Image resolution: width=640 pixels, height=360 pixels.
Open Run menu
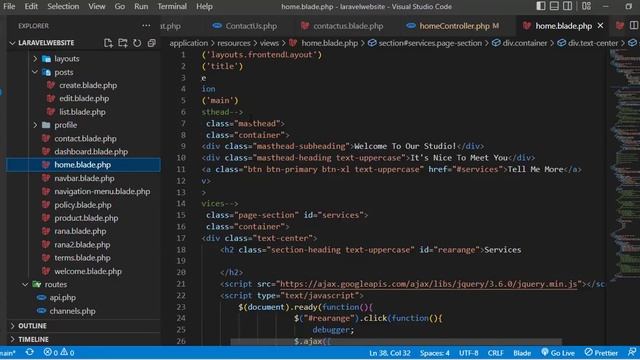click(x=141, y=7)
